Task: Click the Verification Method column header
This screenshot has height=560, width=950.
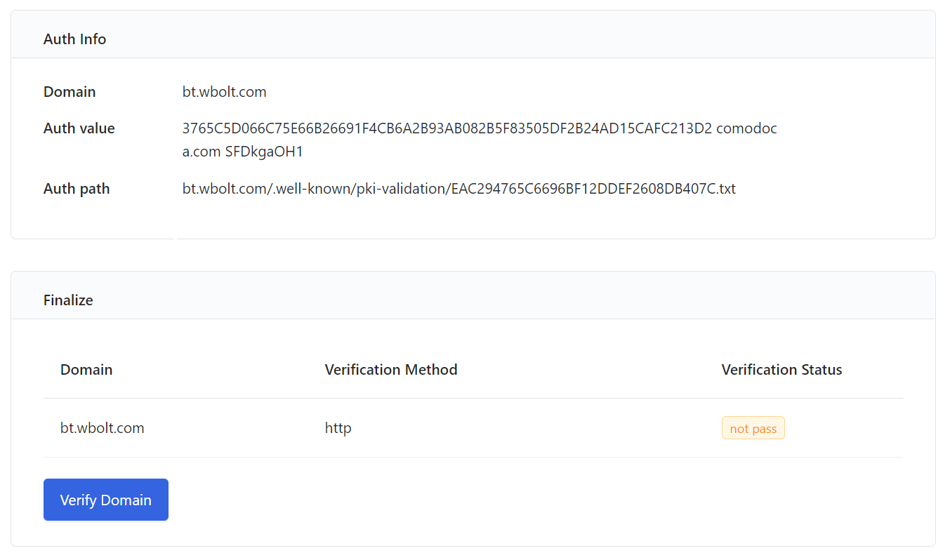Action: click(x=391, y=370)
